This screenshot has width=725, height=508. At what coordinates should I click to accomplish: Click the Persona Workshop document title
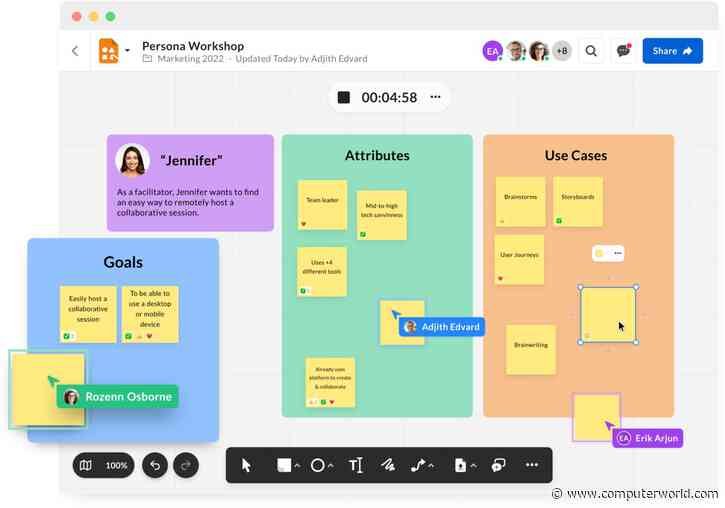pyautogui.click(x=193, y=46)
